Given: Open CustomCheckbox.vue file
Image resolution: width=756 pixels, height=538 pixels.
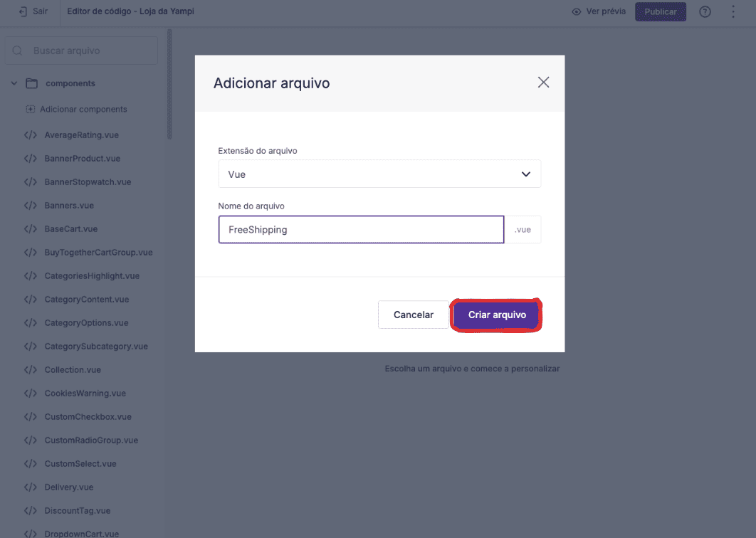Looking at the screenshot, I should point(88,416).
